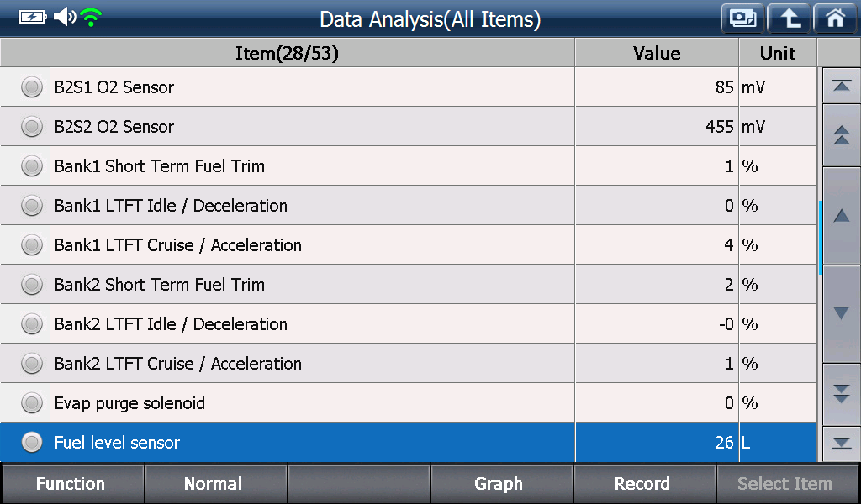Page down with the double down arrow

coord(841,394)
